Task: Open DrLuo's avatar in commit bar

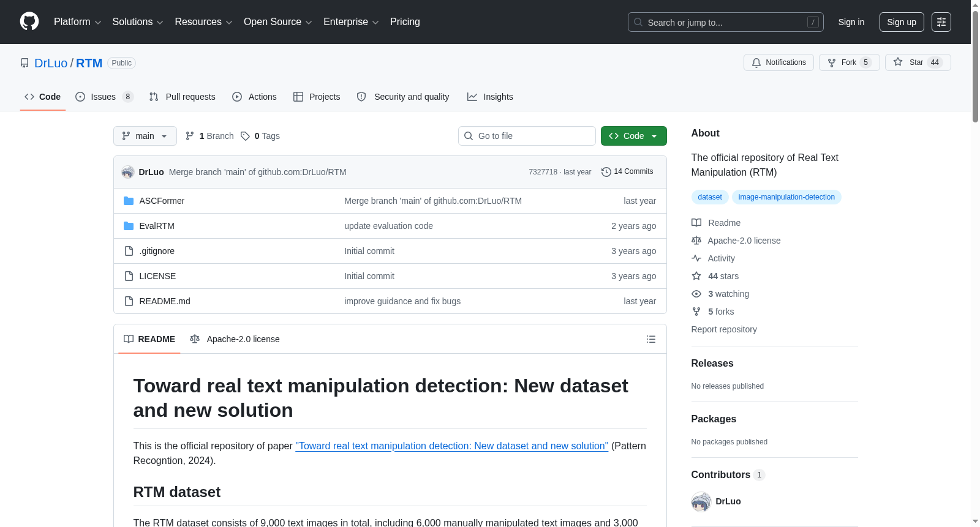Action: pos(127,172)
